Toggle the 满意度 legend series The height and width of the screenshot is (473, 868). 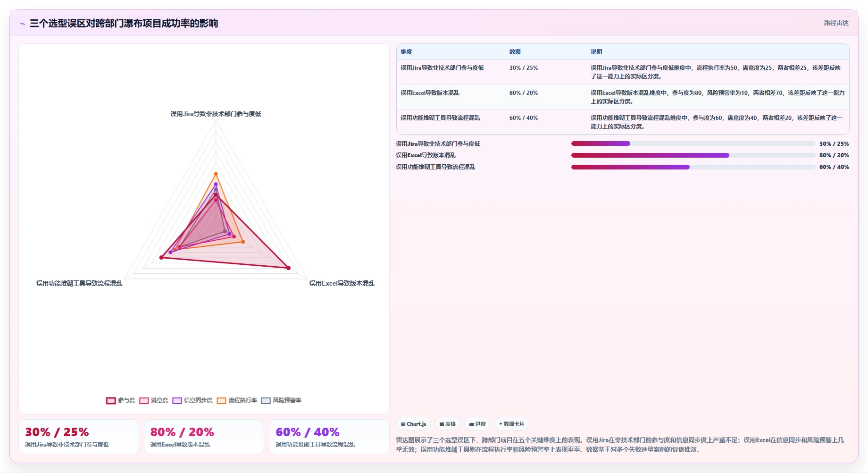pyautogui.click(x=154, y=400)
